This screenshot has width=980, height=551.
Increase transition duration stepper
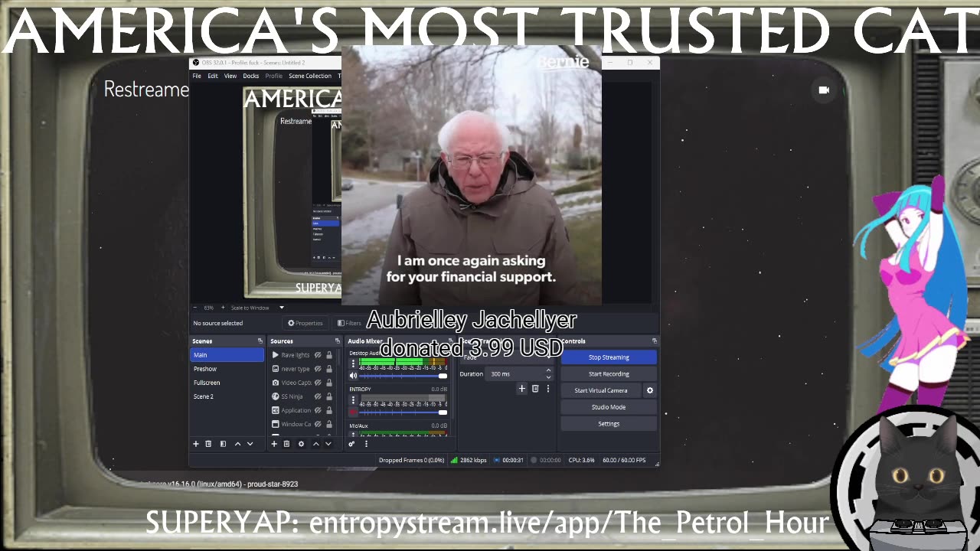click(548, 371)
